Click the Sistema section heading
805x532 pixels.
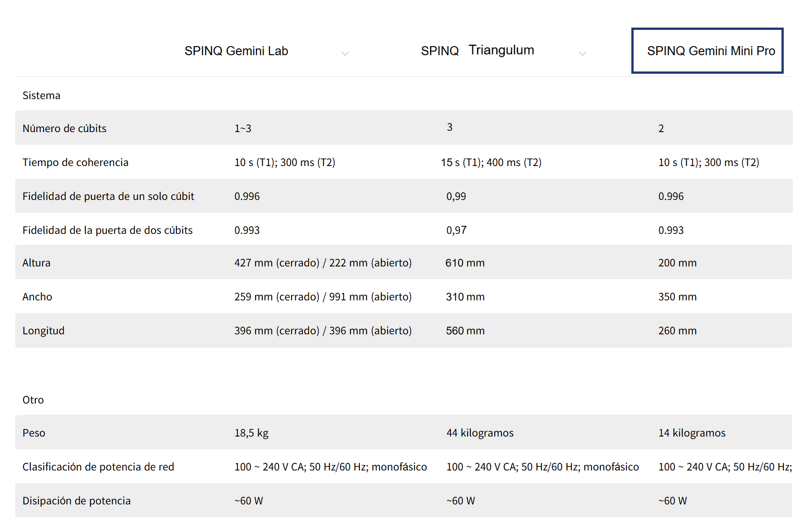(x=42, y=95)
